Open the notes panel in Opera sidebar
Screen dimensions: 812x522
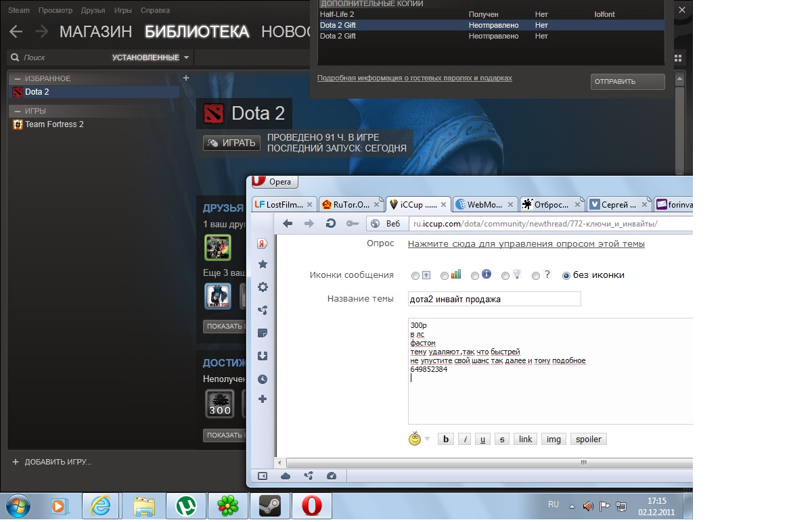pos(263,333)
